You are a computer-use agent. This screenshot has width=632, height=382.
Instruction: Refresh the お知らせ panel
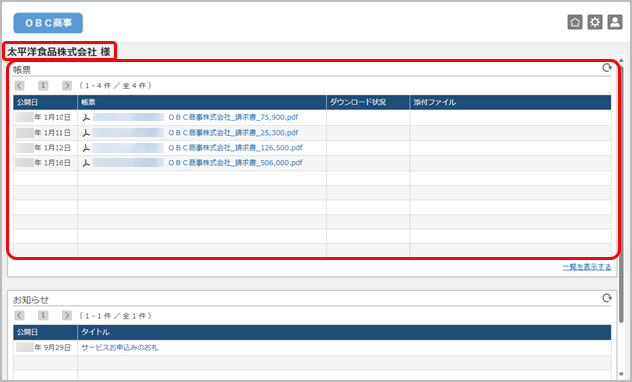pyautogui.click(x=607, y=298)
